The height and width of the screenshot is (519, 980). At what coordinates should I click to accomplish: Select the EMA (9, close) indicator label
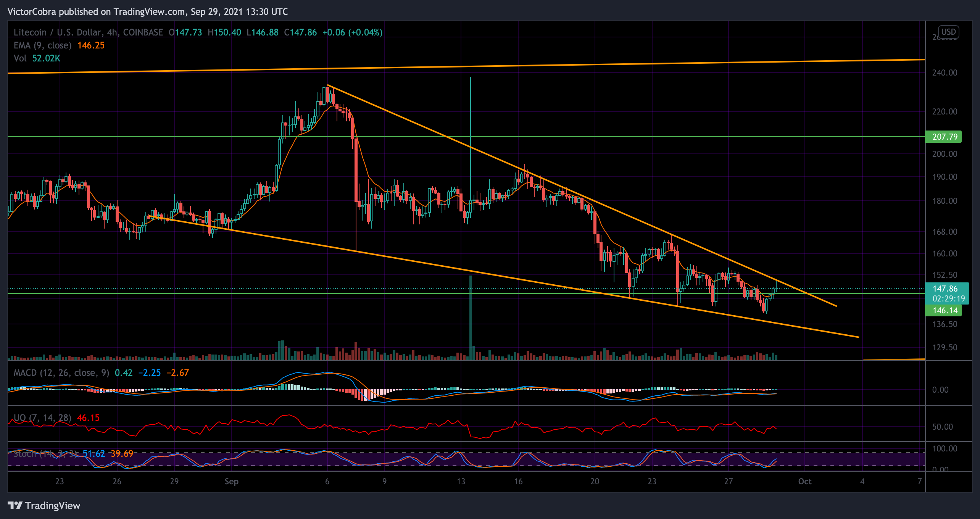[x=43, y=45]
